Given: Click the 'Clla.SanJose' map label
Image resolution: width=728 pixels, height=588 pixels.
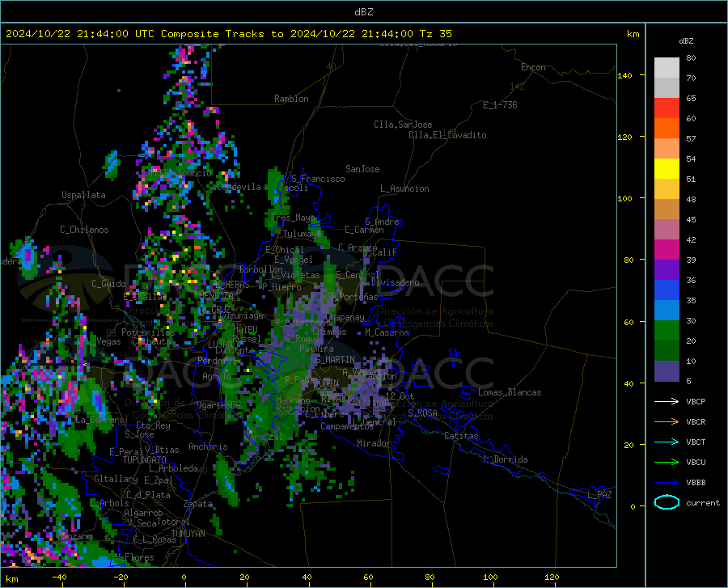Looking at the screenshot, I should point(403,125).
